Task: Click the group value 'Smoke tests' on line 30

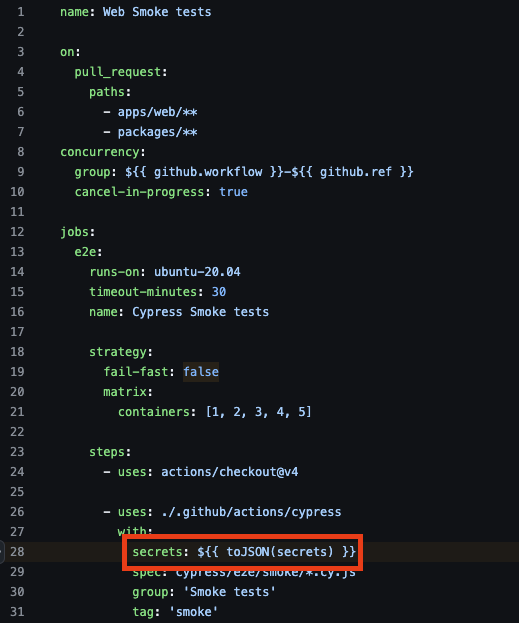Action: click(229, 592)
